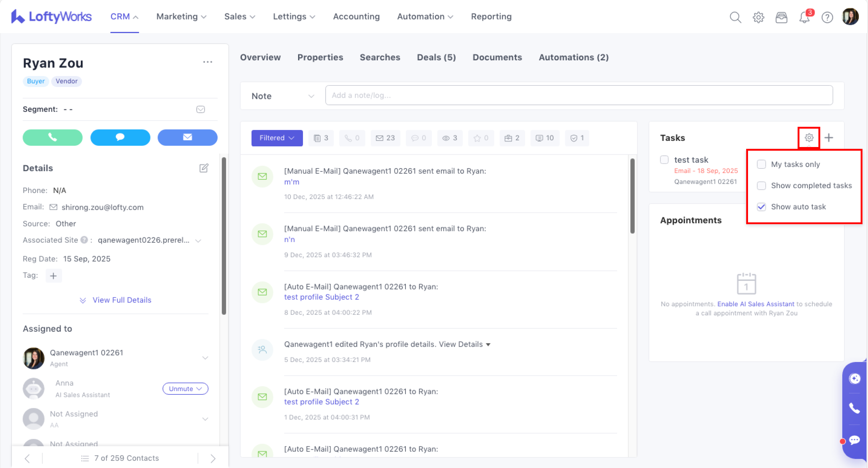868x468 pixels.
Task: Switch to the Deals (5) tab
Action: click(436, 57)
